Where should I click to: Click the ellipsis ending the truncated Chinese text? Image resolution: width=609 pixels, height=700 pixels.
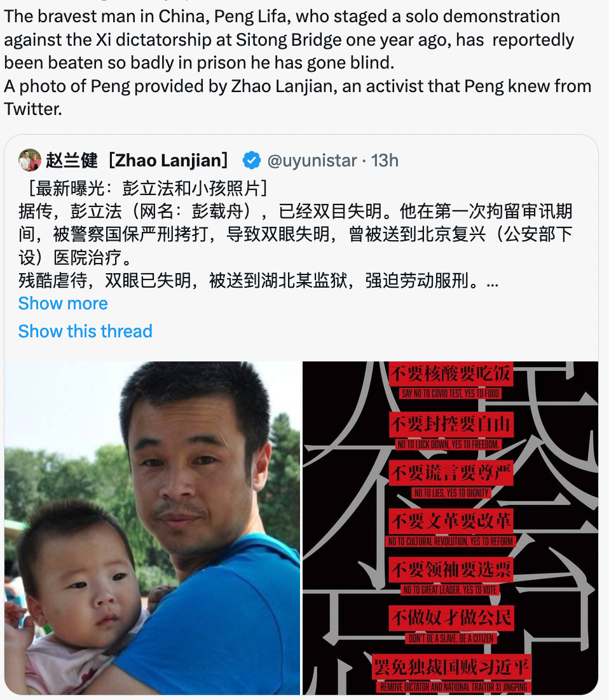[x=492, y=281]
